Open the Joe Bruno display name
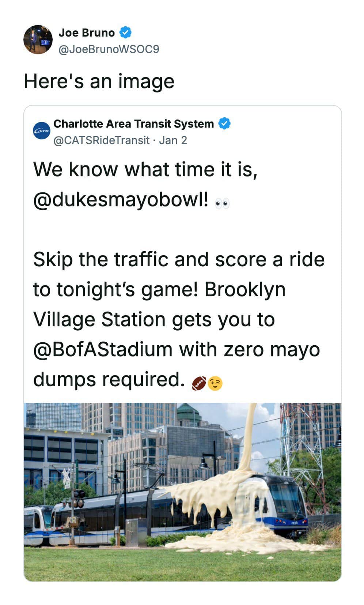Image resolution: width=364 pixels, height=605 pixels. tap(87, 33)
